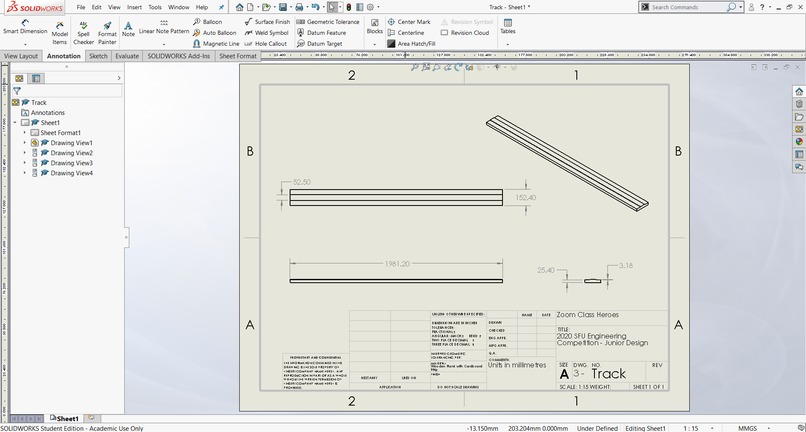Switch to the SOLIDWORKS Add-Ins tab
806x432 pixels.
(178, 56)
